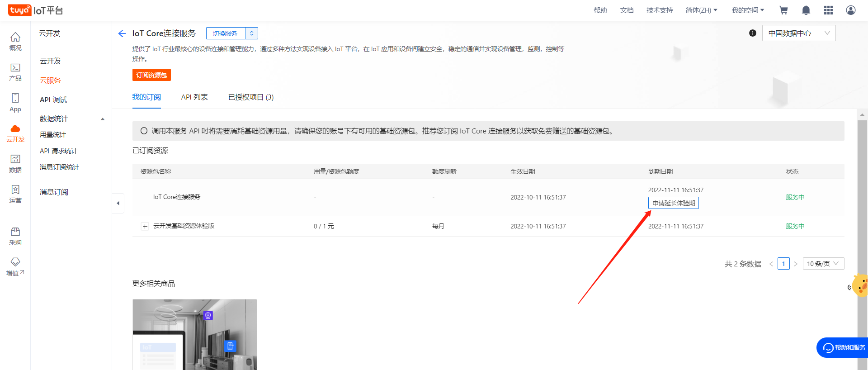Collapse the side menu with arrow handle
Image resolution: width=868 pixels, height=370 pixels.
pyautogui.click(x=118, y=203)
